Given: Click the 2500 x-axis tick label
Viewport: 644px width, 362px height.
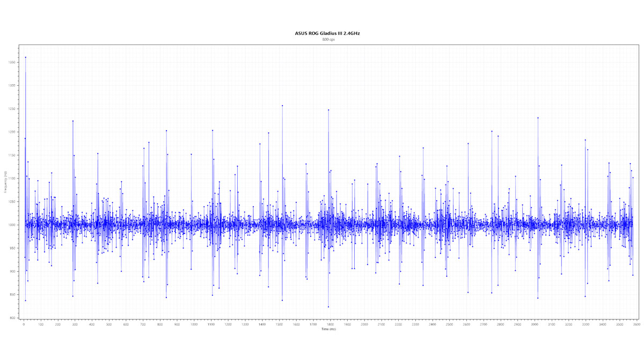Looking at the screenshot, I should [x=449, y=324].
